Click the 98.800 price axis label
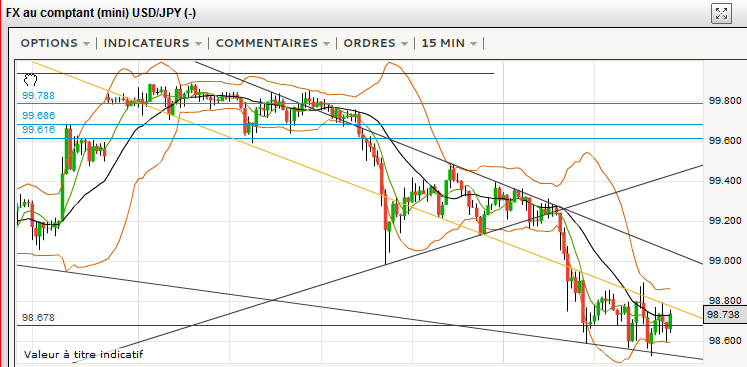The width and height of the screenshot is (747, 367). (x=725, y=300)
